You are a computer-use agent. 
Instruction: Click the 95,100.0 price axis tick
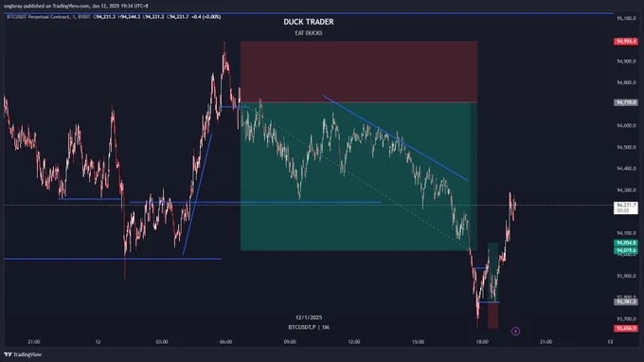point(626,19)
